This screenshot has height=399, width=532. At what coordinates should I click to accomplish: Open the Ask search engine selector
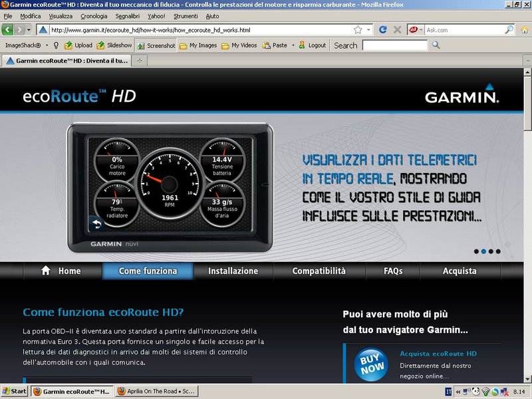coord(416,30)
